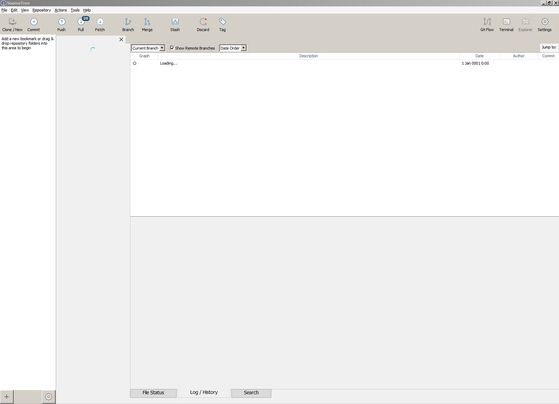Viewport: 559px width, 404px height.
Task: Select the Loading... commit row
Action: 344,63
